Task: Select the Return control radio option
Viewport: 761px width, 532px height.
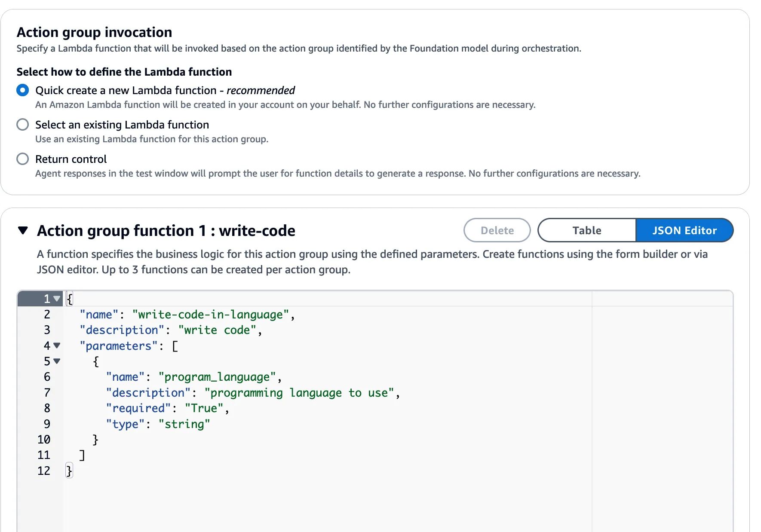Action: [23, 159]
